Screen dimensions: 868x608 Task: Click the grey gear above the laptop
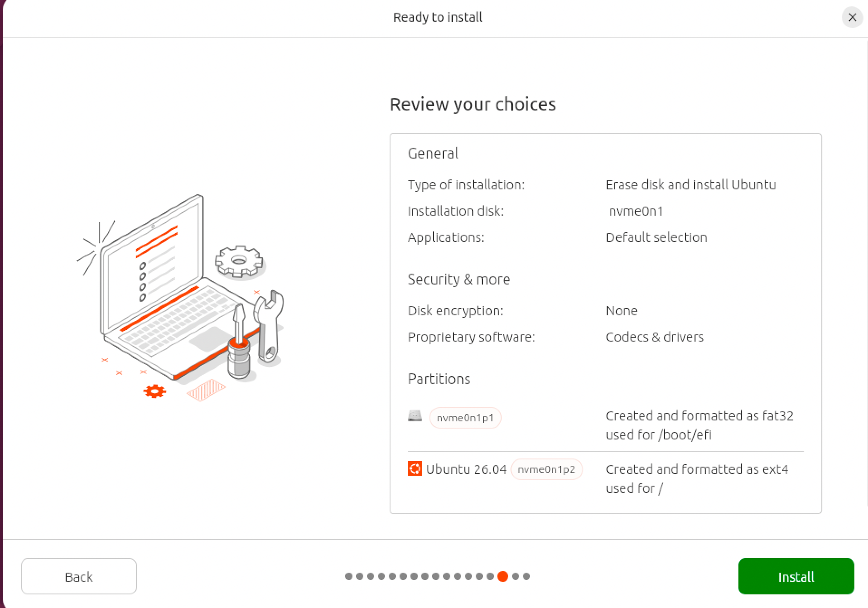[x=239, y=261]
